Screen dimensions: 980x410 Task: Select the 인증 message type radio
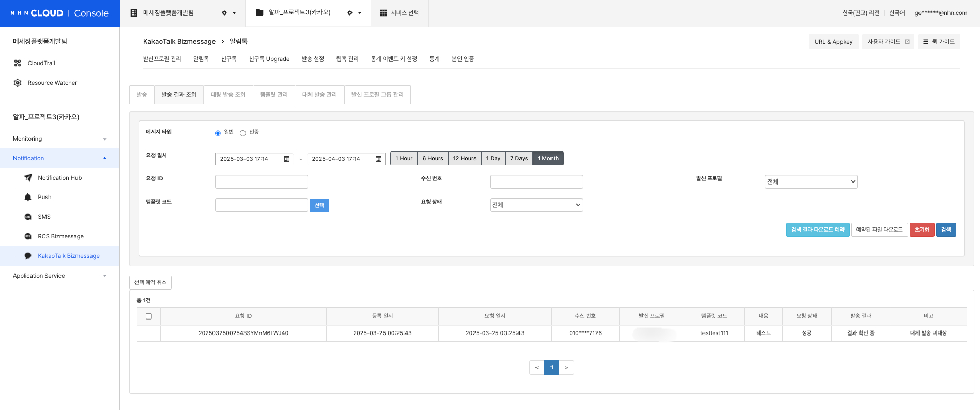click(x=242, y=133)
